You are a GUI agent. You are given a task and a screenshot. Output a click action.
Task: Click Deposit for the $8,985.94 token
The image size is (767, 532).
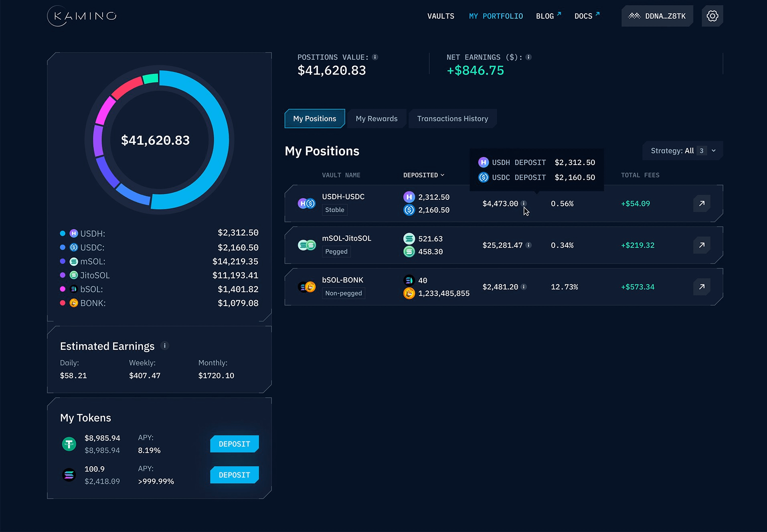click(x=235, y=444)
